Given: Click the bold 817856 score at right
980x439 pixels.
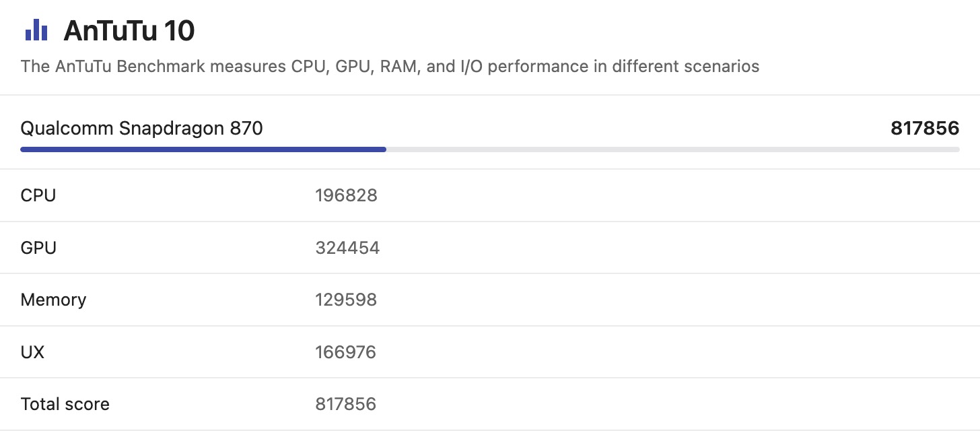Looking at the screenshot, I should [x=925, y=128].
